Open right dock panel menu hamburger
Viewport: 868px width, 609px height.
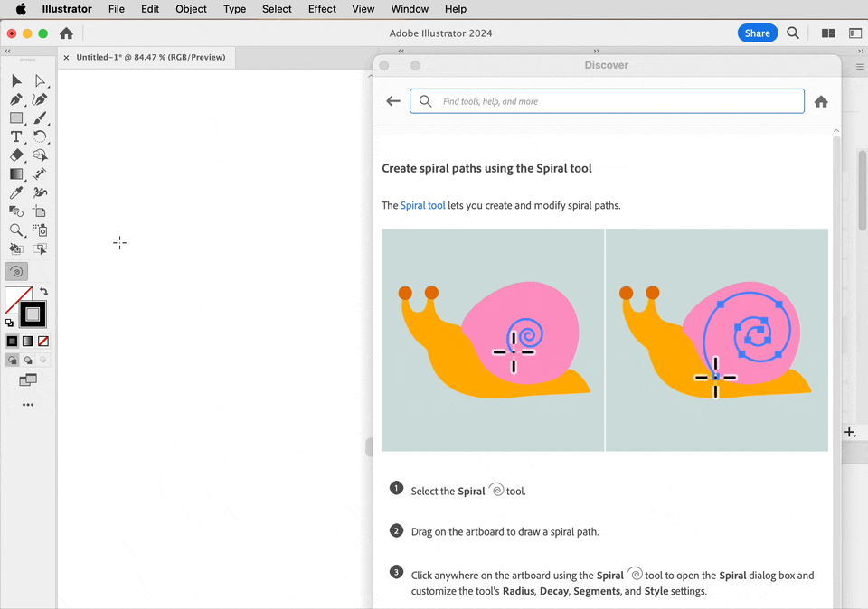coord(860,67)
